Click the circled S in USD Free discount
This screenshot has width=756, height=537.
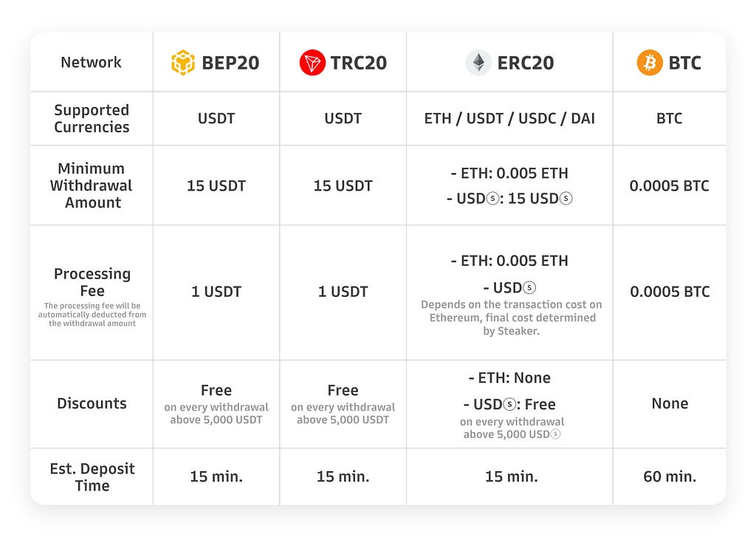pyautogui.click(x=509, y=404)
